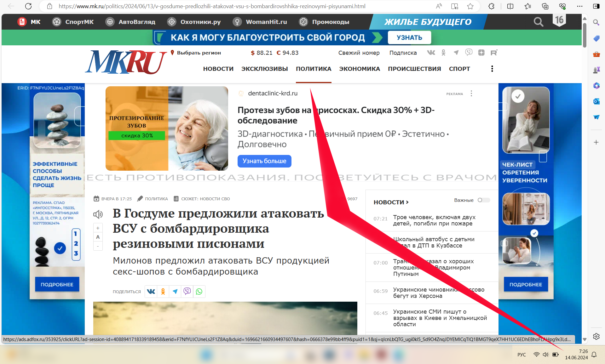Open the taskbar Wi-Fi network icon
Viewport: 605px width, 364px height.
(x=536, y=355)
